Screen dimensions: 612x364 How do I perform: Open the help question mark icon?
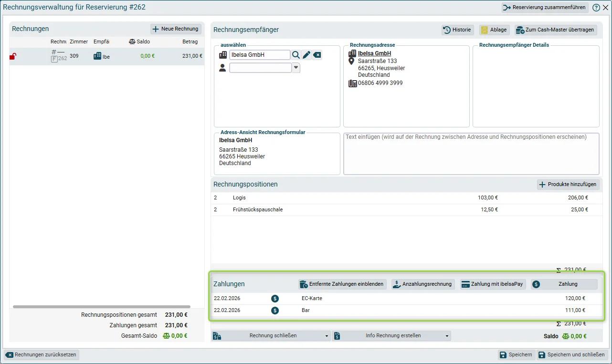(x=596, y=8)
